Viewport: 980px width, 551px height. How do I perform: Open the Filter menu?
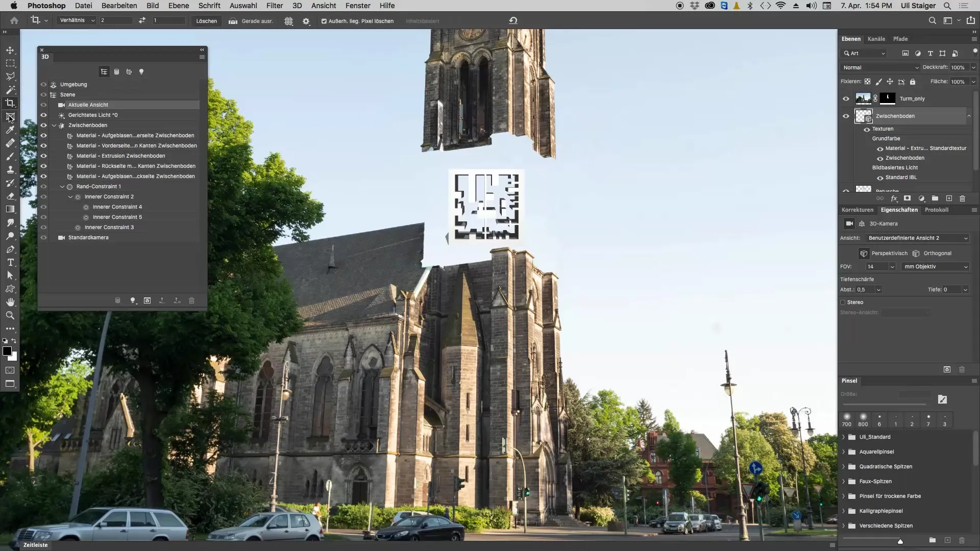[274, 6]
